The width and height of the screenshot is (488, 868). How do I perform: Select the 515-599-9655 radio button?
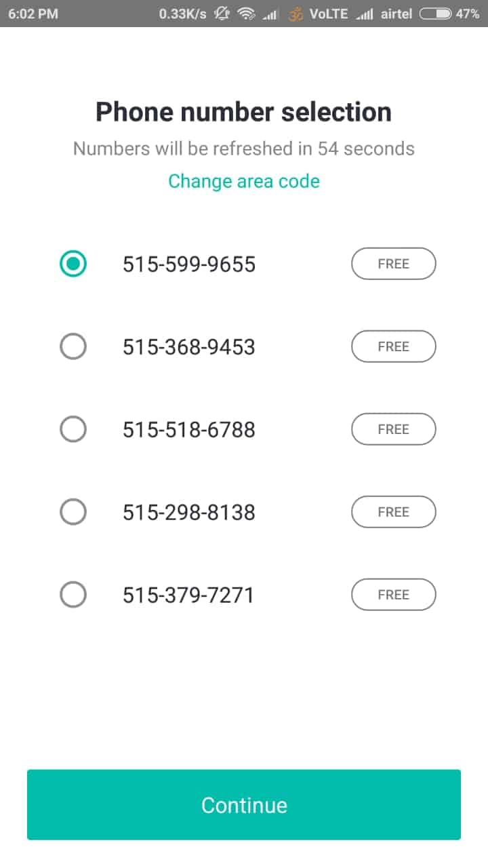tap(73, 264)
